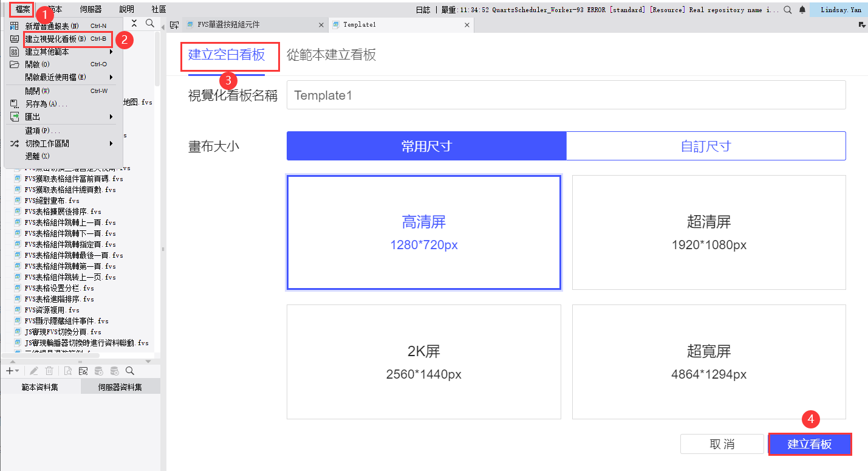Switch to the 伺服器資料集 tab
Viewport: 868px width, 471px height.
tap(120, 387)
